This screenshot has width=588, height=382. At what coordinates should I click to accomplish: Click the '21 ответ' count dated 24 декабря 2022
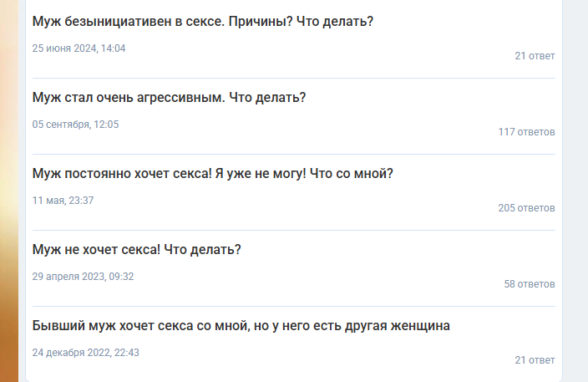[535, 360]
